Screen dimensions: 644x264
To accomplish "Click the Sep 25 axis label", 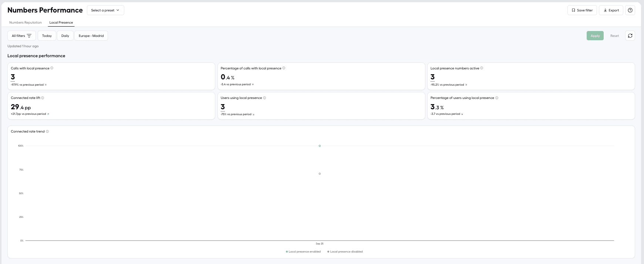I will pyautogui.click(x=320, y=244).
